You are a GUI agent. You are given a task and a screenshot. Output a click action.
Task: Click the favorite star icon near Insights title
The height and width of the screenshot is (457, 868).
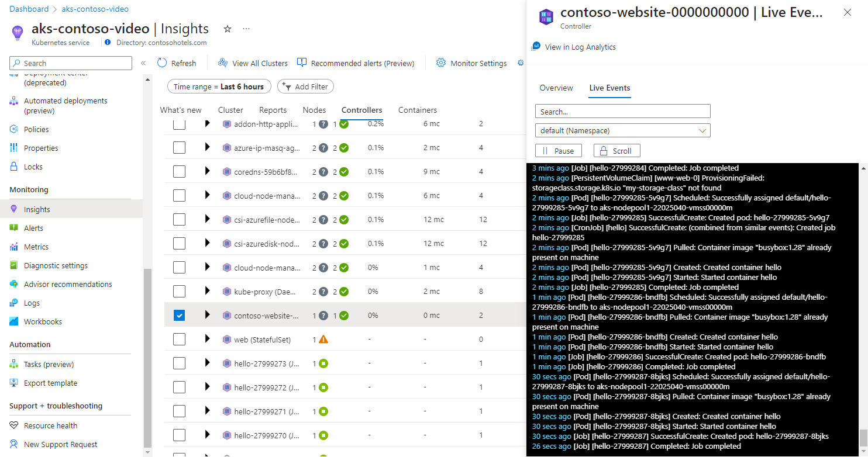point(228,29)
